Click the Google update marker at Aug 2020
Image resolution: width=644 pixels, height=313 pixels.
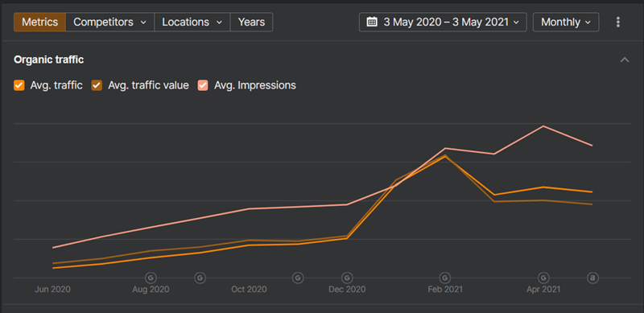coord(151,278)
